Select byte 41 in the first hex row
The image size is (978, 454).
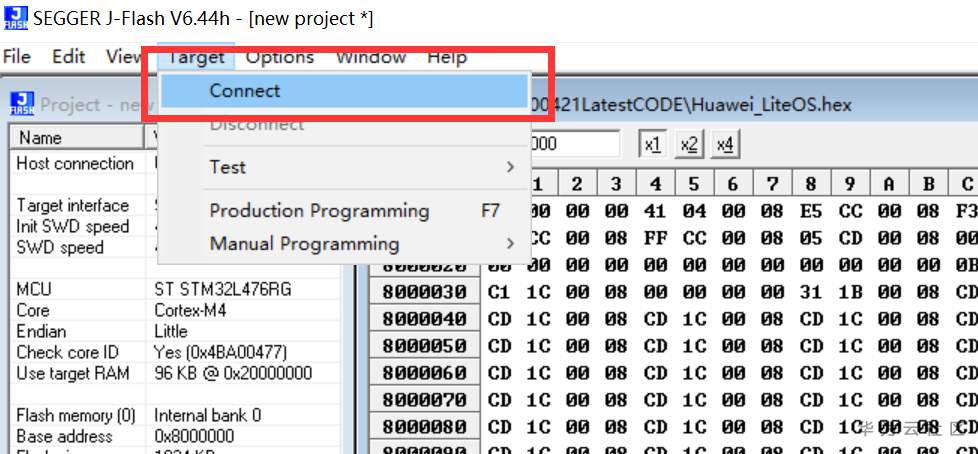tap(655, 211)
